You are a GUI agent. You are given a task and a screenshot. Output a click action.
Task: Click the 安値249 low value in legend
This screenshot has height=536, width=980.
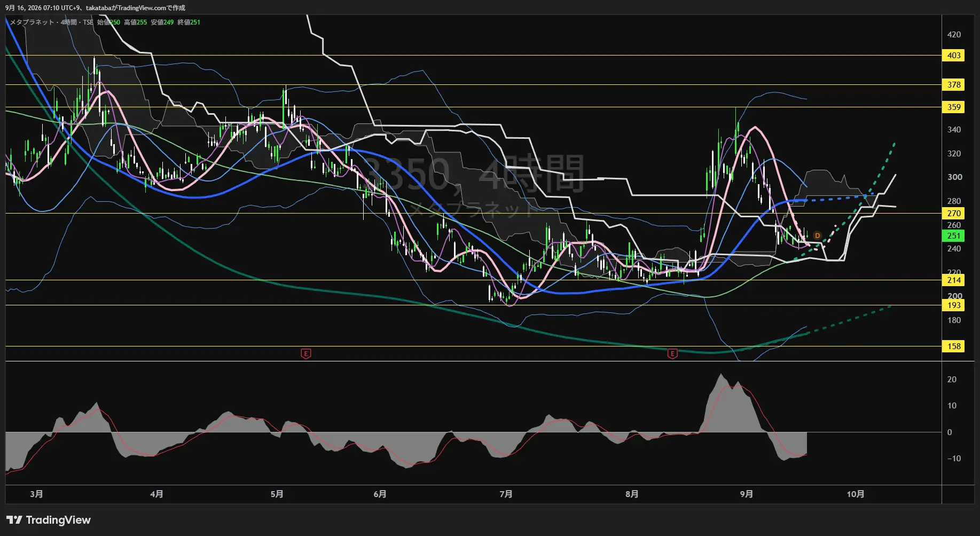pos(162,22)
